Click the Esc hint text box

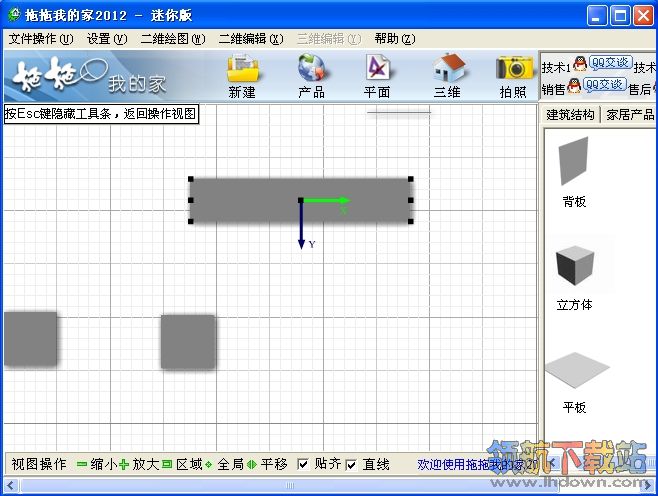[101, 114]
